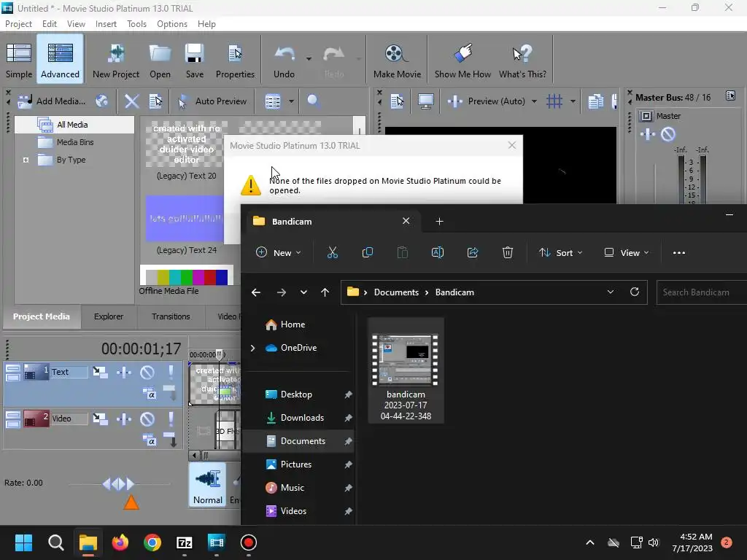
Task: Open Master FX plus icon
Action: 648,134
